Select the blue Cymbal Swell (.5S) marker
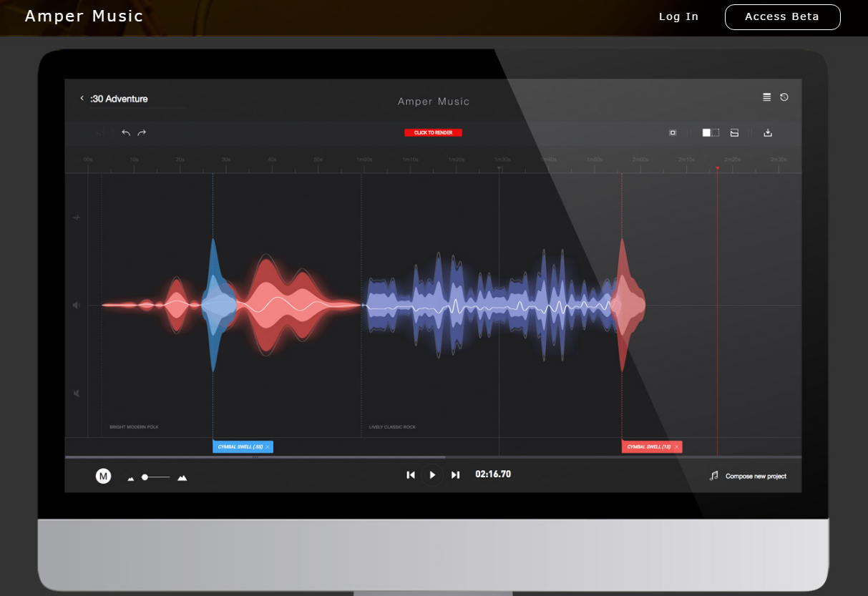This screenshot has width=868, height=596. [x=243, y=447]
